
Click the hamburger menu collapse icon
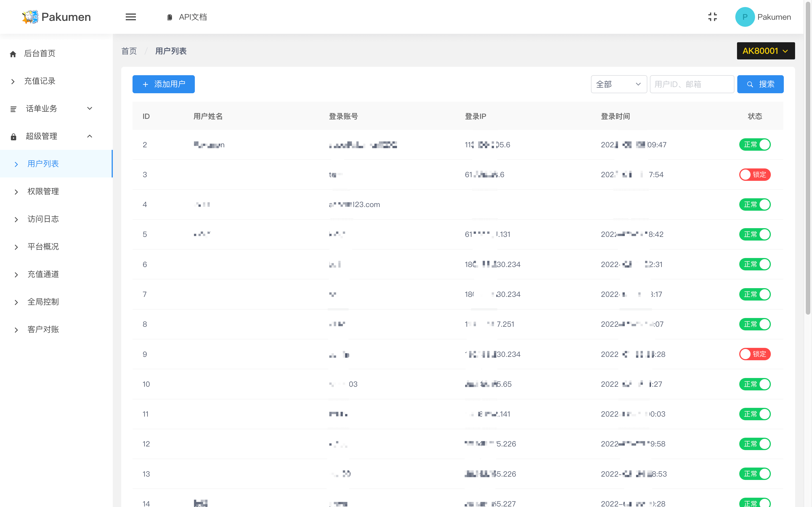point(131,17)
